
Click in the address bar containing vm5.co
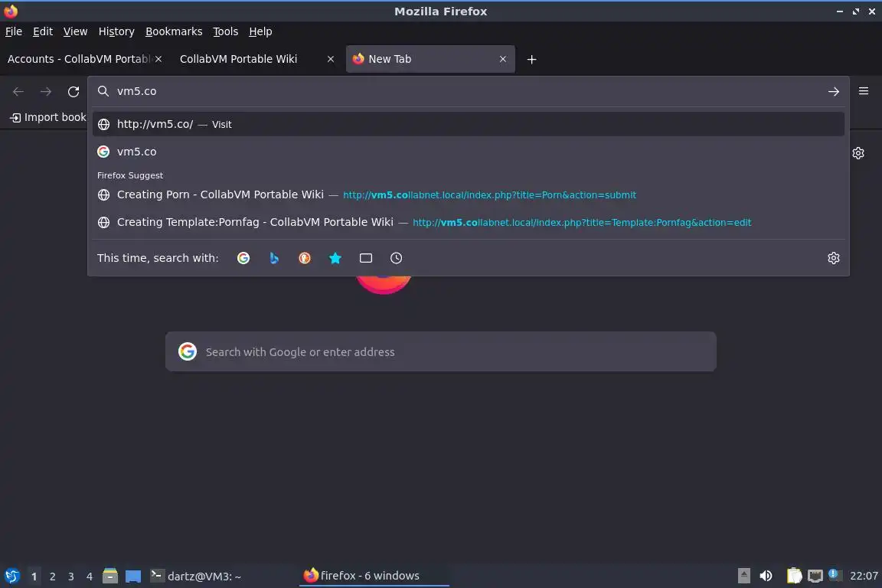click(467, 91)
